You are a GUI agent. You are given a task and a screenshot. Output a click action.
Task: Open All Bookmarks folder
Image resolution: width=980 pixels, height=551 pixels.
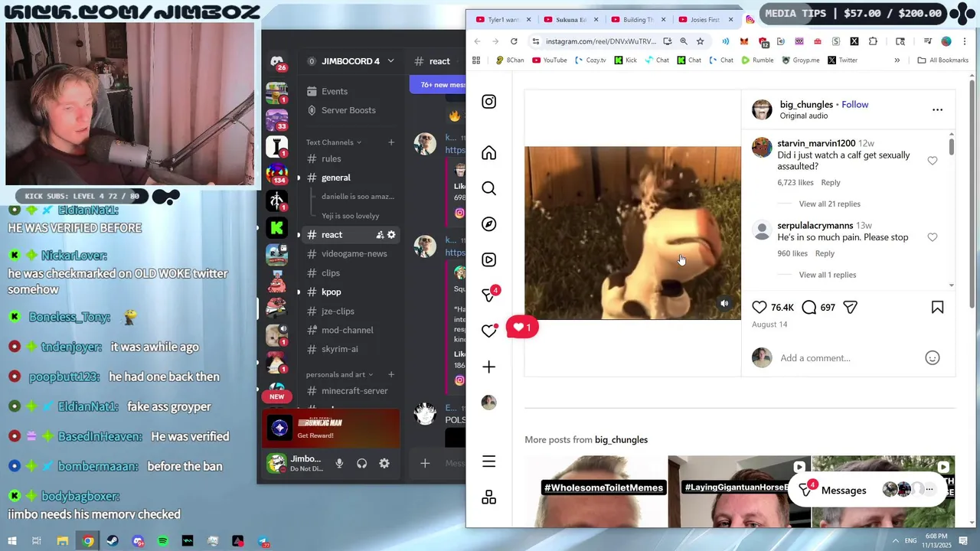tap(943, 60)
